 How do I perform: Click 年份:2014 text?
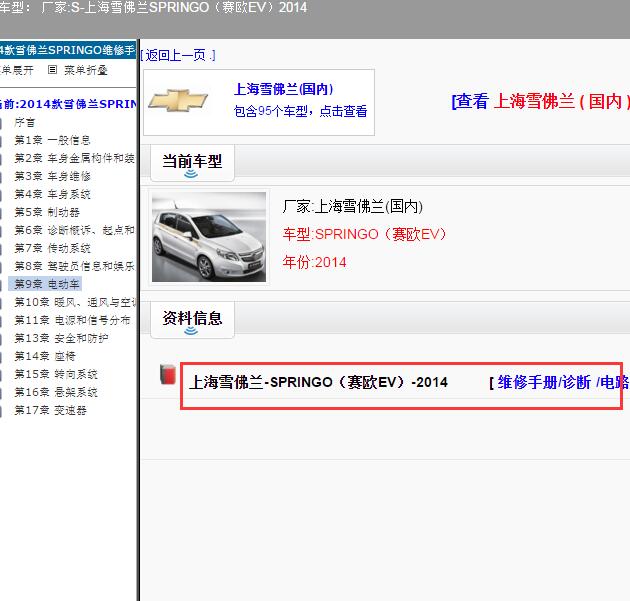(x=314, y=262)
